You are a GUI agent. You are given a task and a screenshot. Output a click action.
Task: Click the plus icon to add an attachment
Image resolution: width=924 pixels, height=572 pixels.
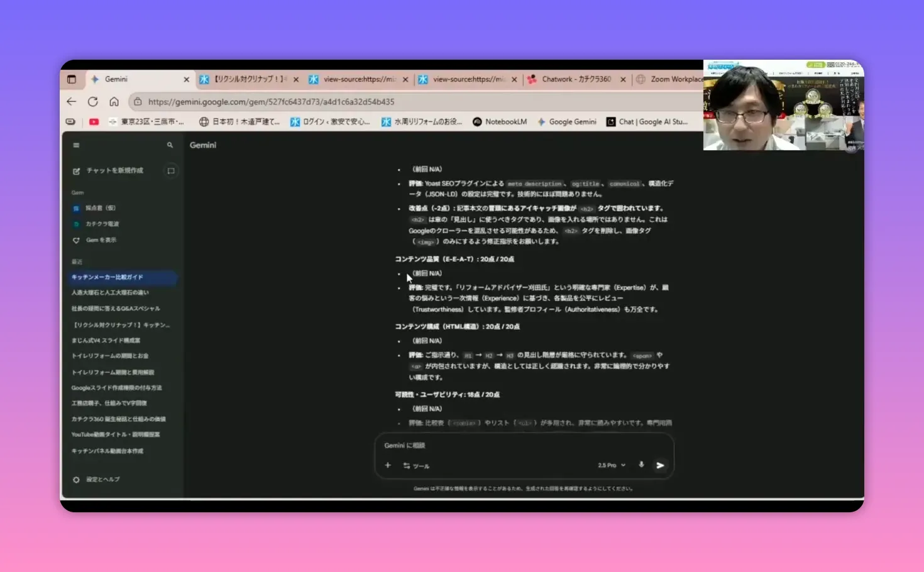388,465
